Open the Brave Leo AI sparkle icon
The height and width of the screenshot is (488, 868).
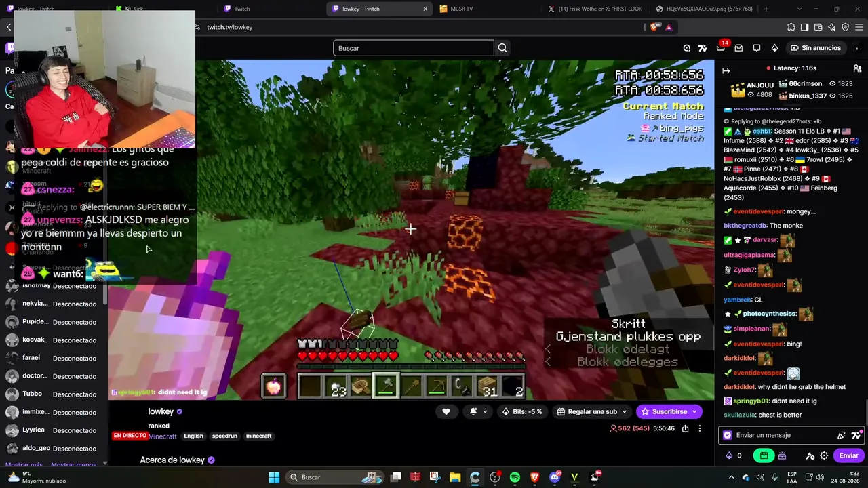(832, 27)
